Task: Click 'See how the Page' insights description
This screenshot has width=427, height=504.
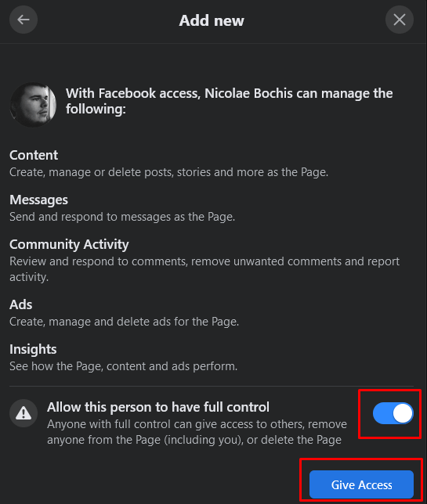Action: [123, 366]
